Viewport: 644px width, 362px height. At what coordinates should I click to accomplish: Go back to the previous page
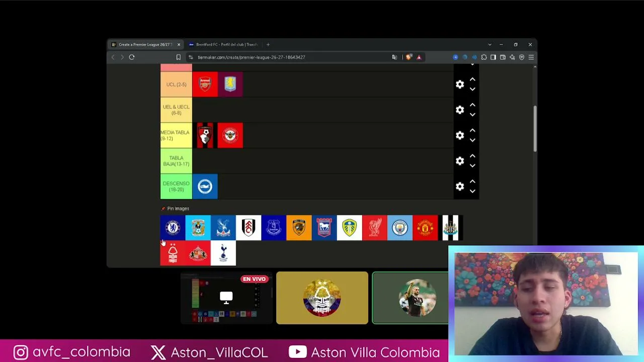pos(113,57)
